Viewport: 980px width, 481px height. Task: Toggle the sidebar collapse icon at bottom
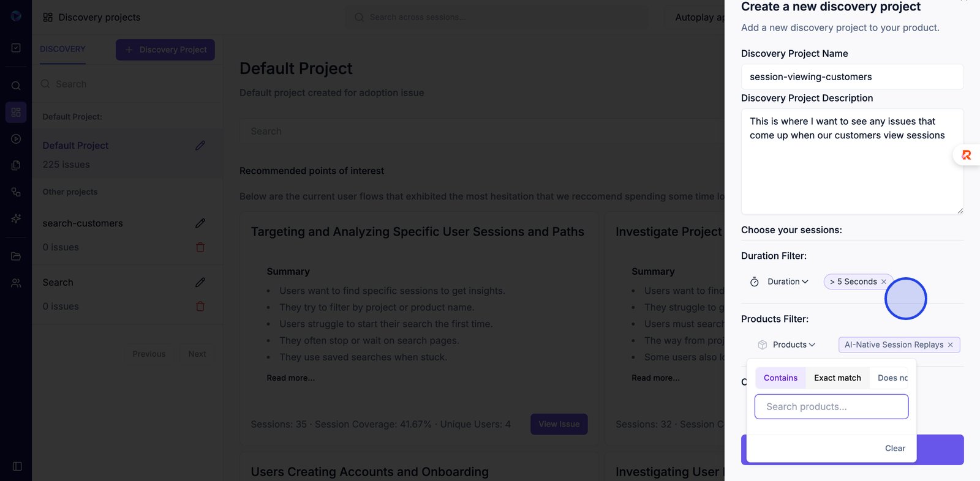coord(17,466)
